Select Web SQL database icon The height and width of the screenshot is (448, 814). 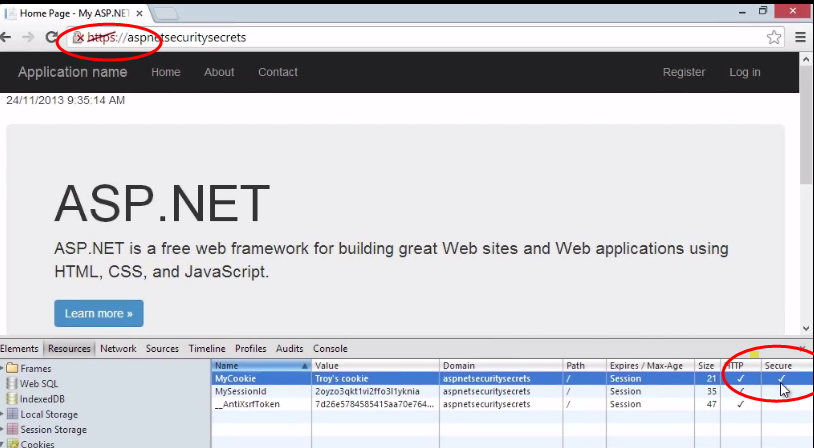tap(12, 384)
